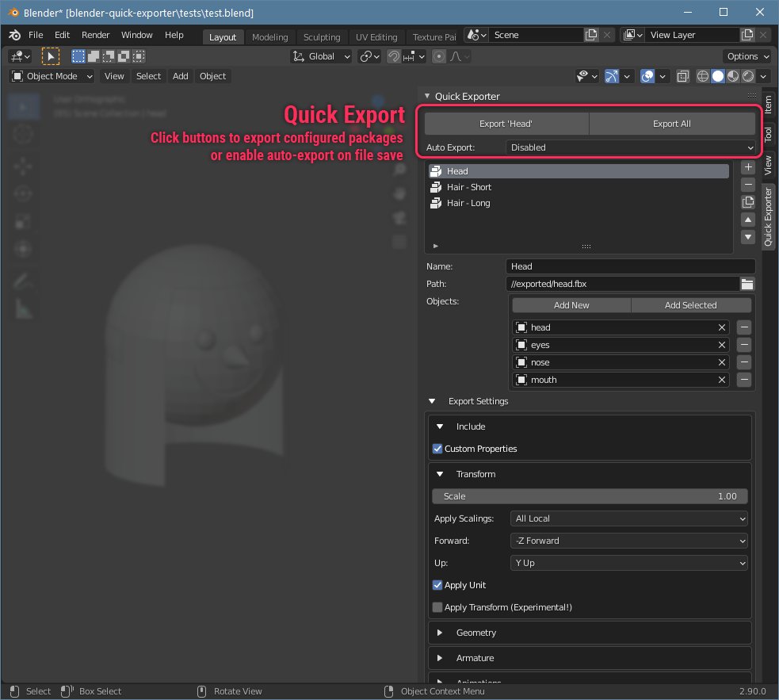Open the Forward axis dropdown

(629, 541)
